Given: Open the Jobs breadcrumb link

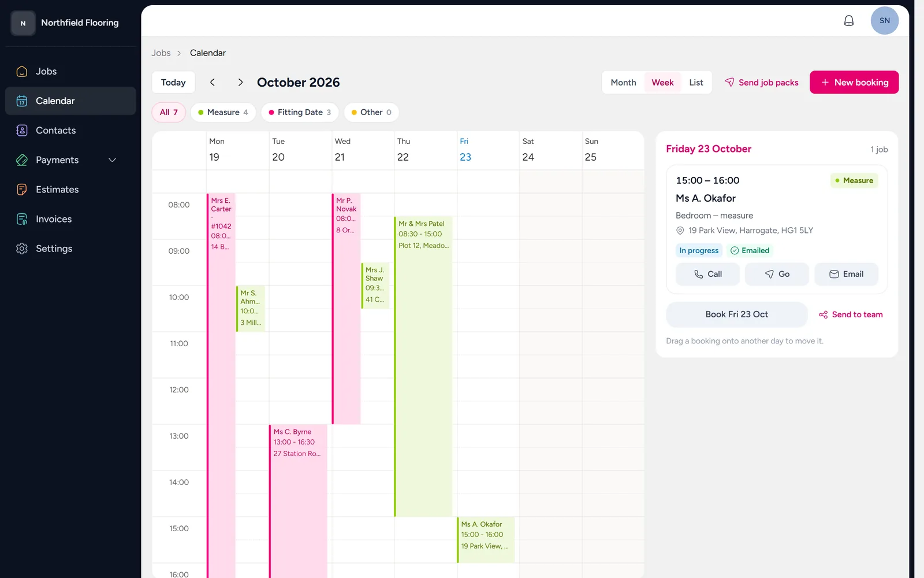Looking at the screenshot, I should [x=161, y=53].
